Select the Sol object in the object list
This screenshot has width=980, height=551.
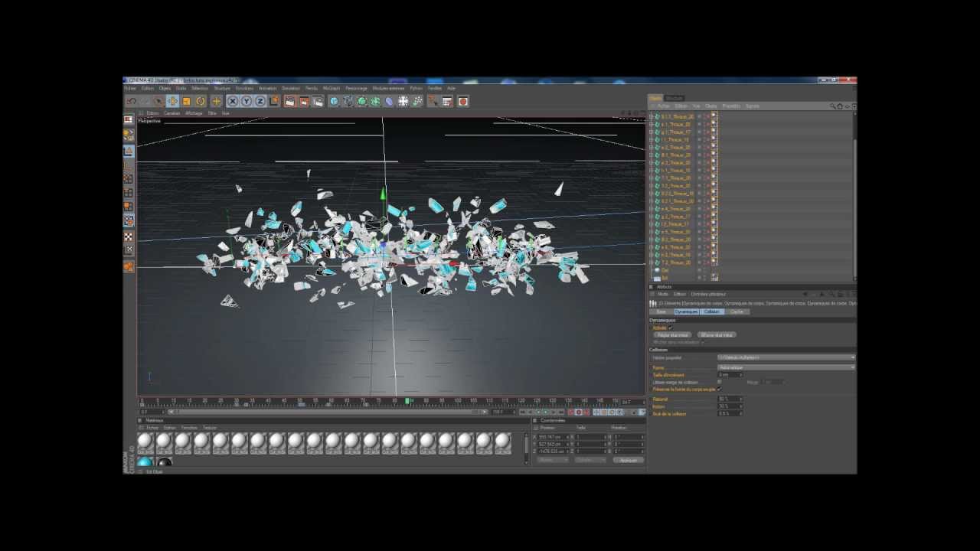point(665,278)
